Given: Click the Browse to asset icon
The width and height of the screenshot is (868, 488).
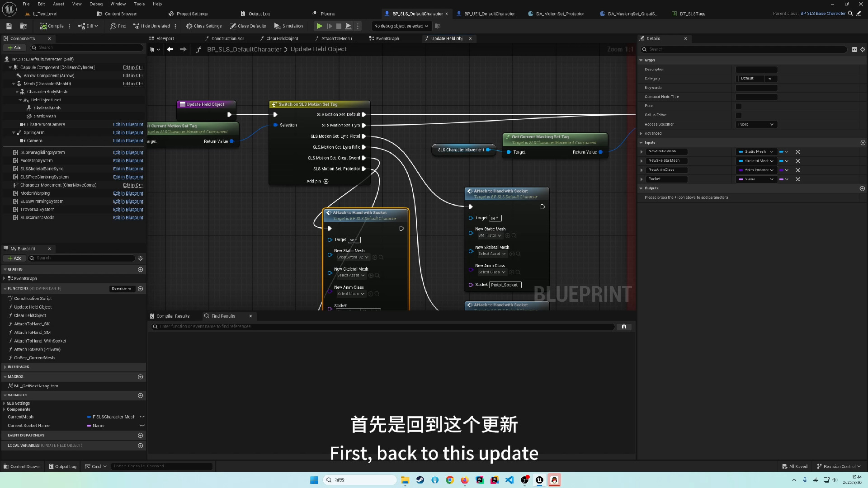Looking at the screenshot, I should coord(24,26).
